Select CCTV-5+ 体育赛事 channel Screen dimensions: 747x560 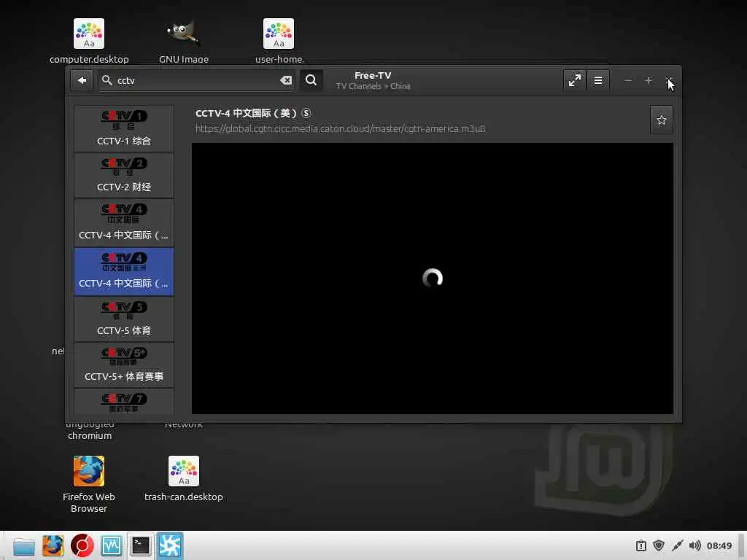tap(124, 365)
